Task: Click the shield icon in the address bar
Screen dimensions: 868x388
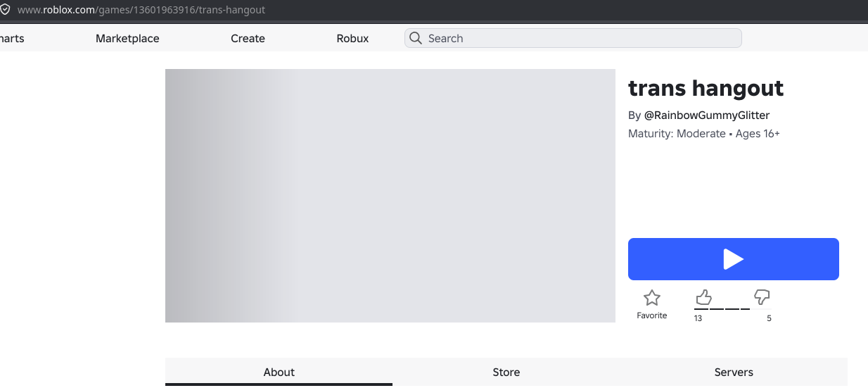Action: click(6, 10)
